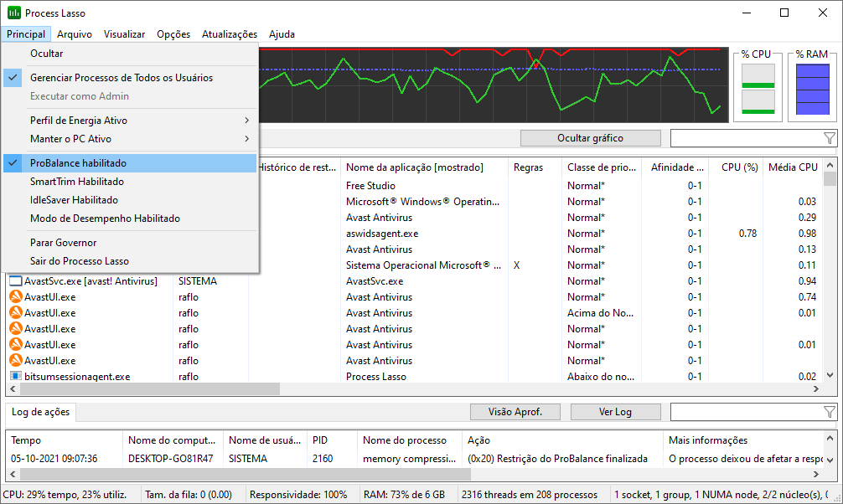Click Responsividade: 100% in status bar
The height and width of the screenshot is (504, 843).
[x=298, y=495]
